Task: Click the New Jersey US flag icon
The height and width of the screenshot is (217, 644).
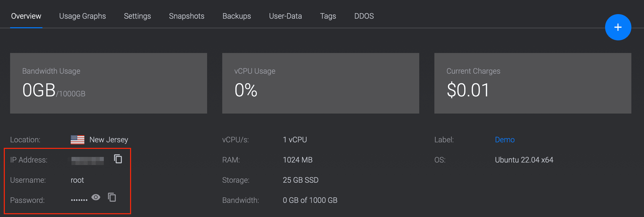Action: (77, 139)
